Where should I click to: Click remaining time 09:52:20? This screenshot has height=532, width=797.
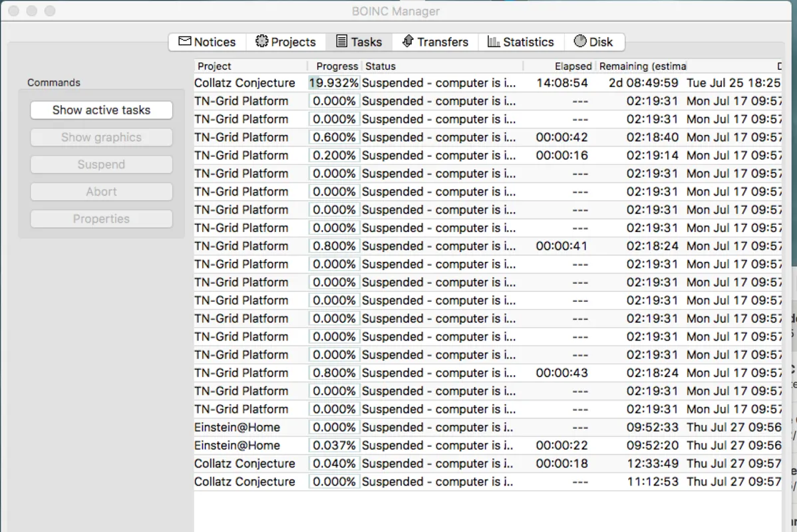tap(652, 446)
